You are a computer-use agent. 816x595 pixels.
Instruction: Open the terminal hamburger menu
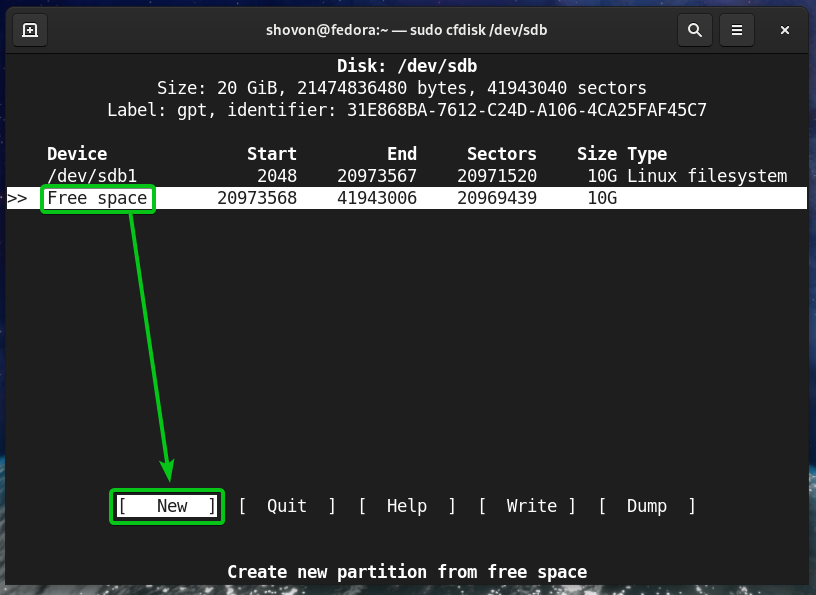738,30
